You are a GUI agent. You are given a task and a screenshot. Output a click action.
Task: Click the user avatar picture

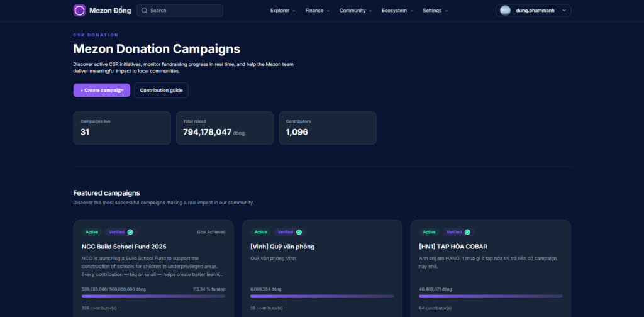point(505,11)
